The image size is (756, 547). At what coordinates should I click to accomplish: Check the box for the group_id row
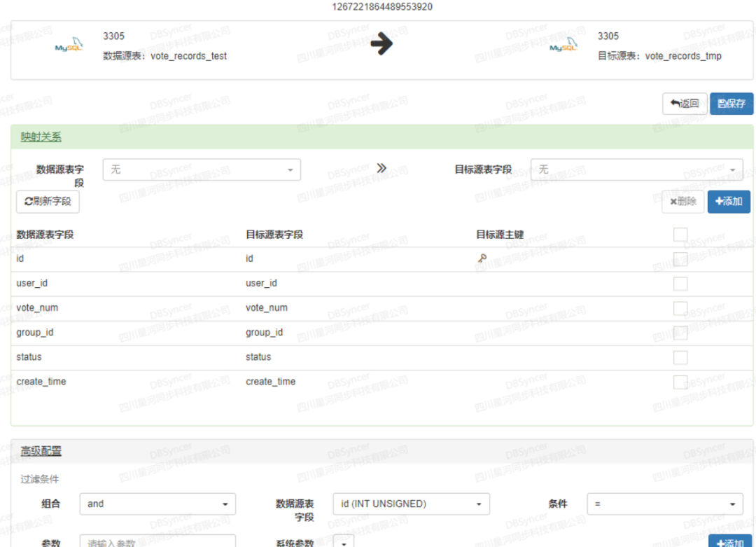click(680, 333)
